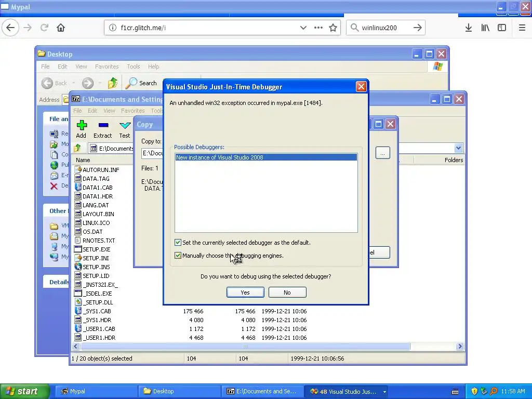Screen dimensions: 532x399
Task: Select LAYOUT.BIN file row
Action: pyautogui.click(x=95, y=214)
